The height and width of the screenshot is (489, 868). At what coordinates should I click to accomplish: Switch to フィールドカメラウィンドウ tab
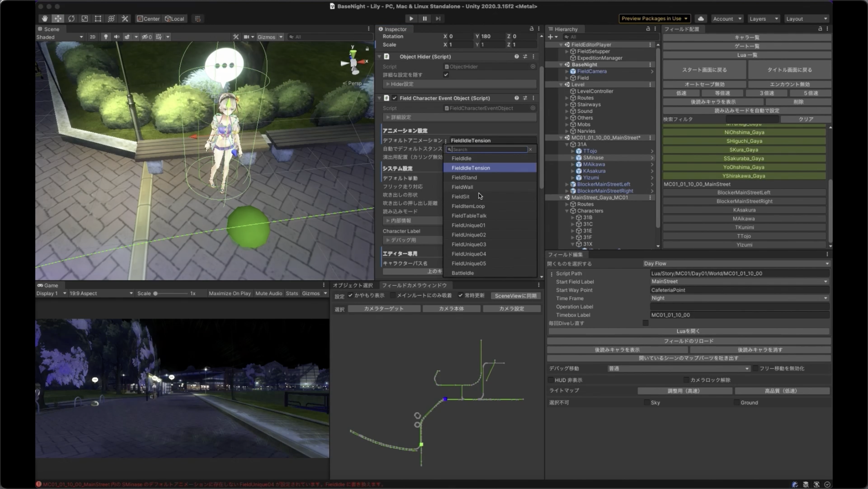click(414, 285)
